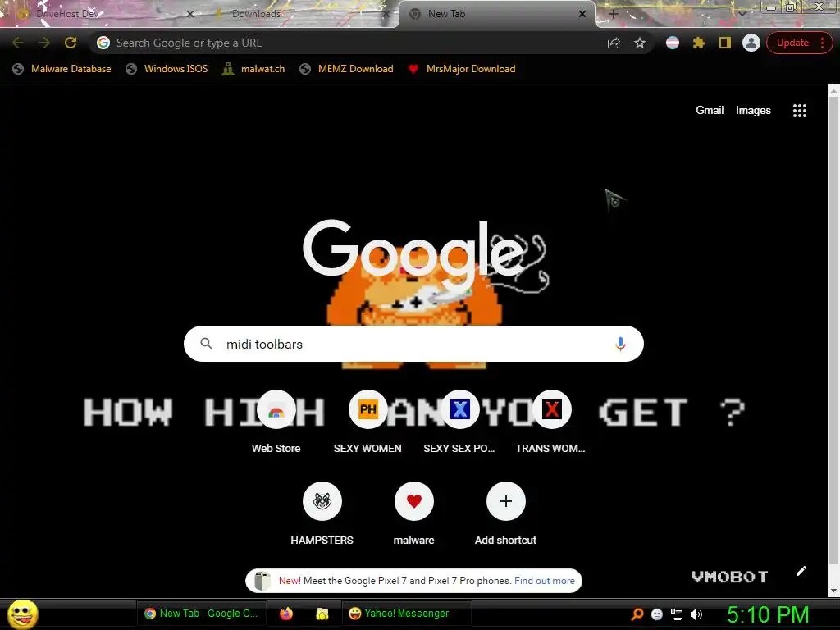Go forward using the forward arrow

tap(44, 43)
